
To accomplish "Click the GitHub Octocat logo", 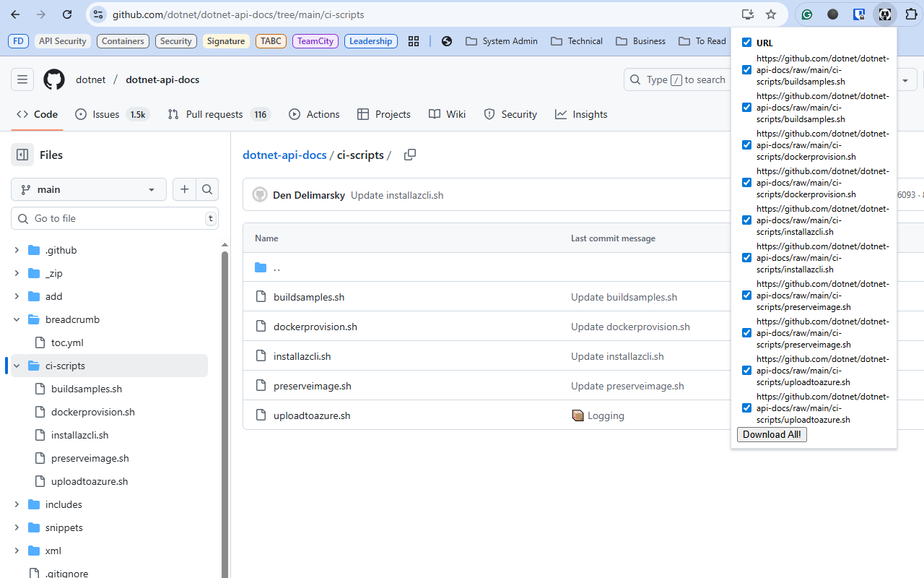I will pos(54,79).
